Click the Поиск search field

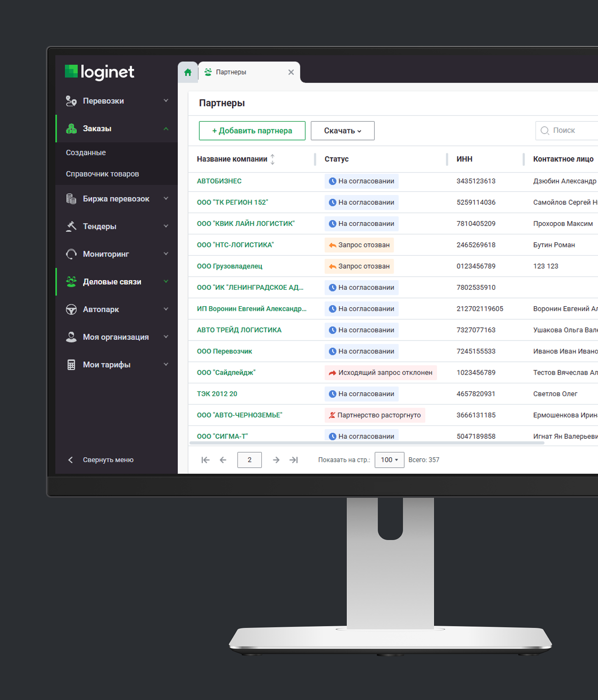pyautogui.click(x=567, y=131)
